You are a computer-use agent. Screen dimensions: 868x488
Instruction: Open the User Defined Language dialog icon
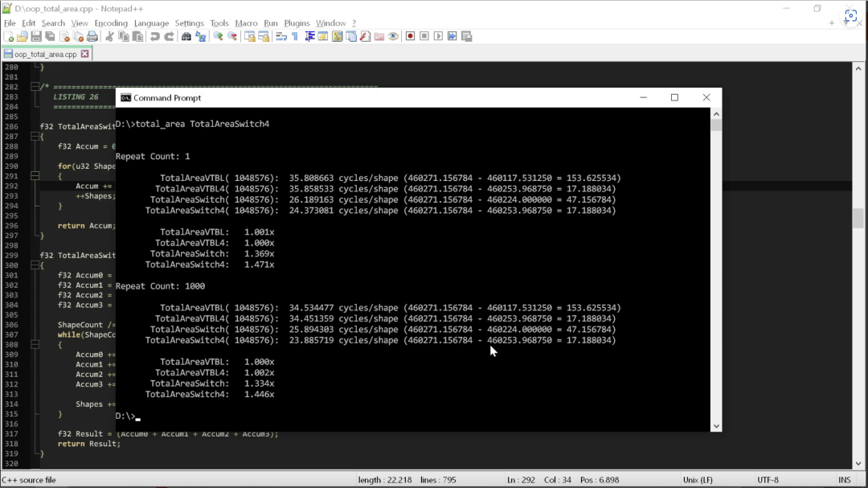point(323,36)
